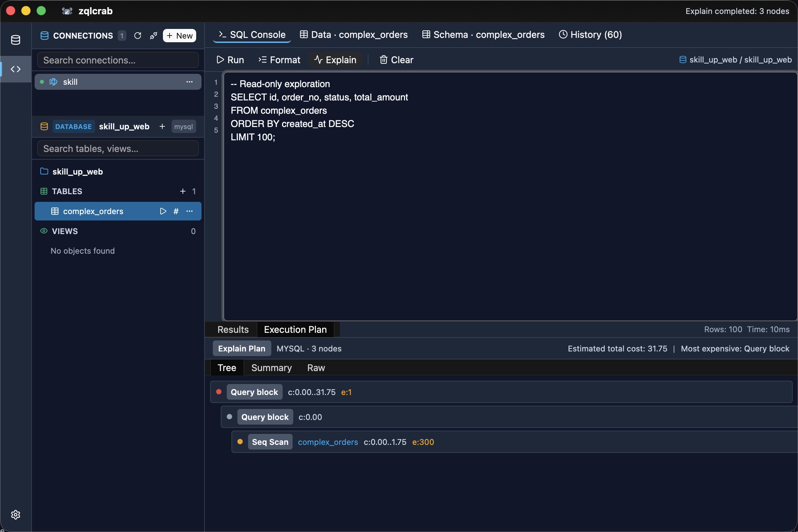Run query on complex_orders via play icon
Screen dimensions: 798x532
163,211
